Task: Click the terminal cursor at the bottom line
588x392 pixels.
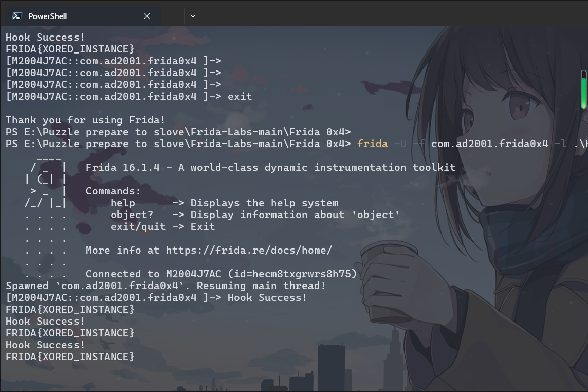Action: pyautogui.click(x=6, y=369)
